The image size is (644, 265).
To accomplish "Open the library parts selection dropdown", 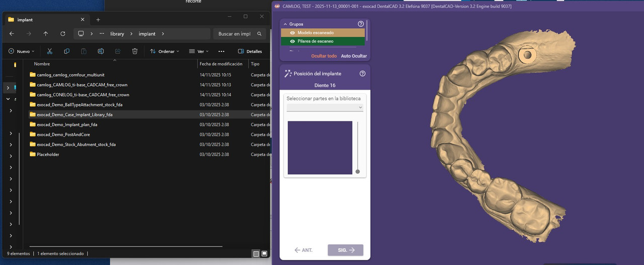I will click(x=325, y=107).
